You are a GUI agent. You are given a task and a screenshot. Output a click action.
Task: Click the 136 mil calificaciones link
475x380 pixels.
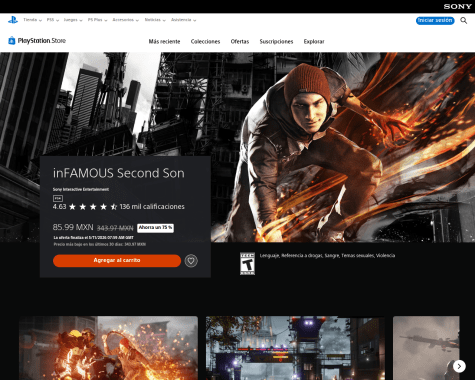click(x=152, y=207)
